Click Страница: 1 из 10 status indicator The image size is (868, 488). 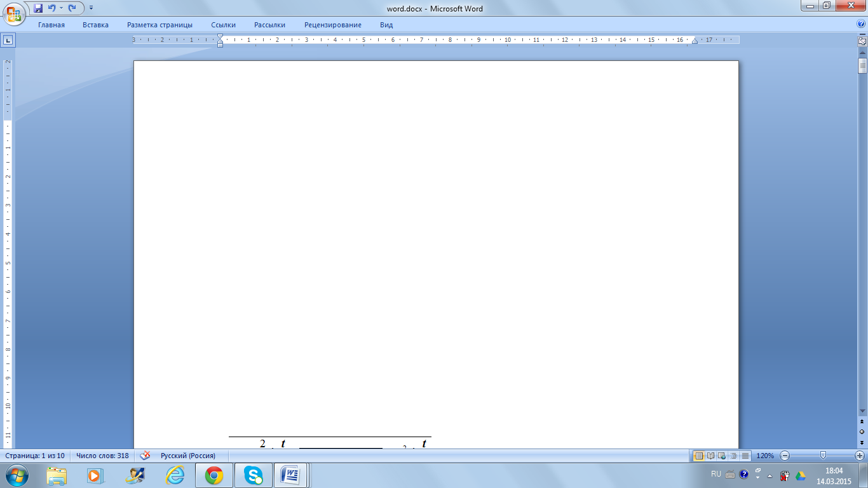click(35, 456)
